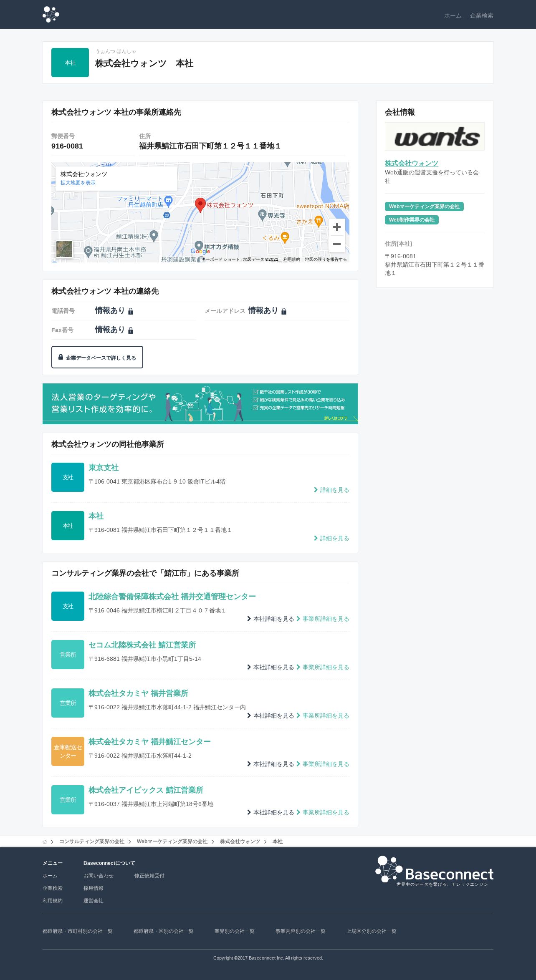Image resolution: width=536 pixels, height=980 pixels.
Task: Open 株式会社タカミヤ 福井営業所 link
Action: [138, 693]
